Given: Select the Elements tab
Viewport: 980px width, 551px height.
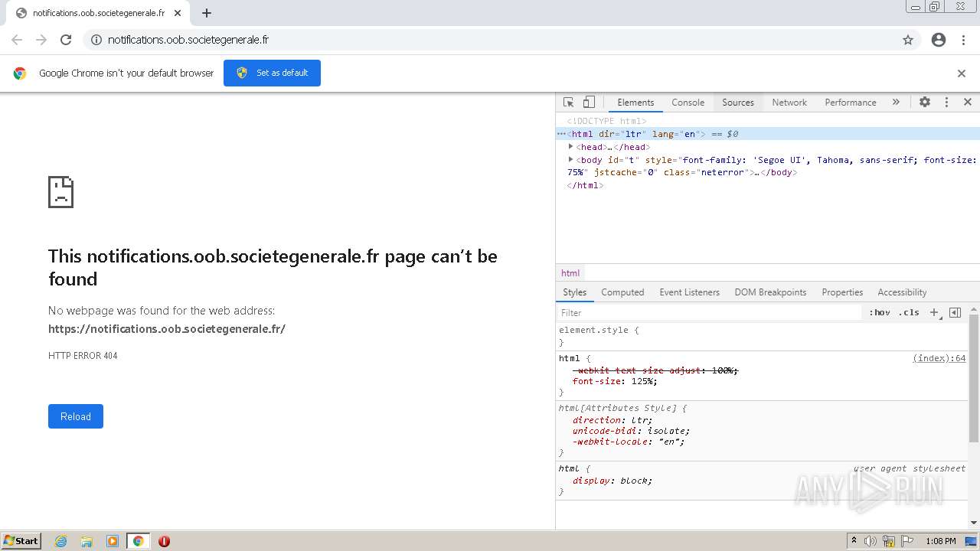Looking at the screenshot, I should click(635, 102).
